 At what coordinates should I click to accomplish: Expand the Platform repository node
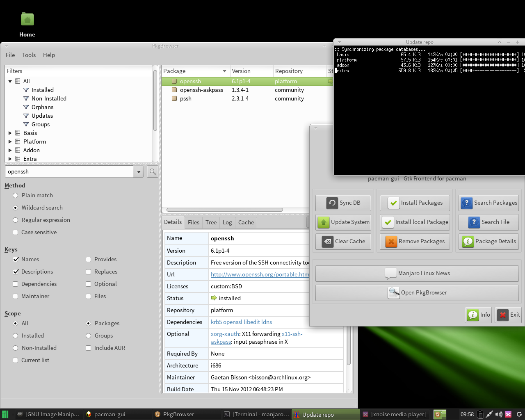coord(10,142)
